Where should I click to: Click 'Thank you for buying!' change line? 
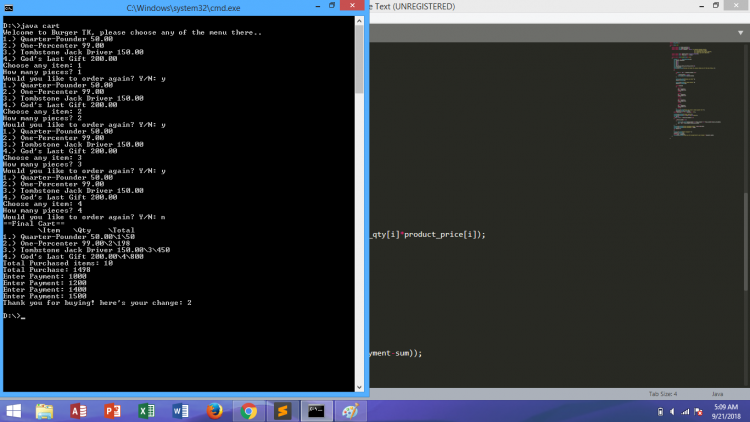point(97,303)
